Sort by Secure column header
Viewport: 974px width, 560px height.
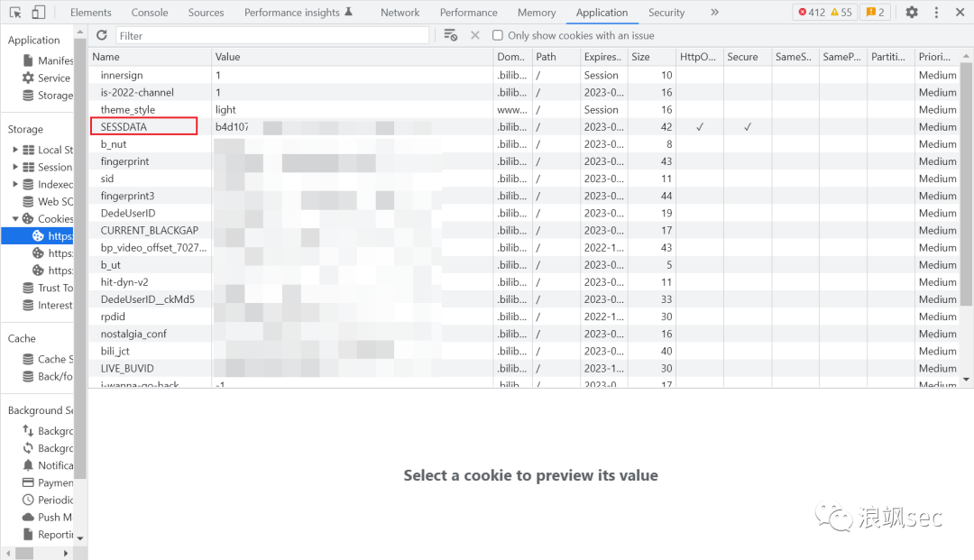tap(748, 57)
